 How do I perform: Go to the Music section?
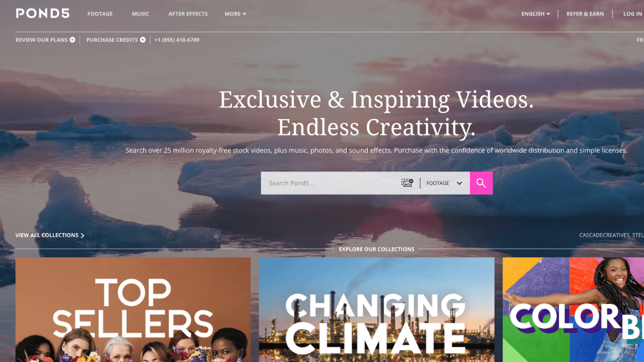[x=140, y=14]
